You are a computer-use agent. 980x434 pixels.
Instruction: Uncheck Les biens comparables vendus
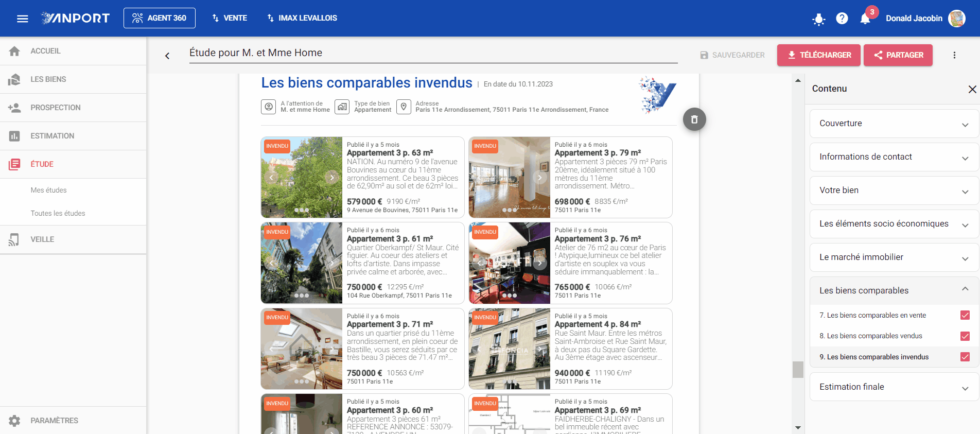click(x=965, y=336)
